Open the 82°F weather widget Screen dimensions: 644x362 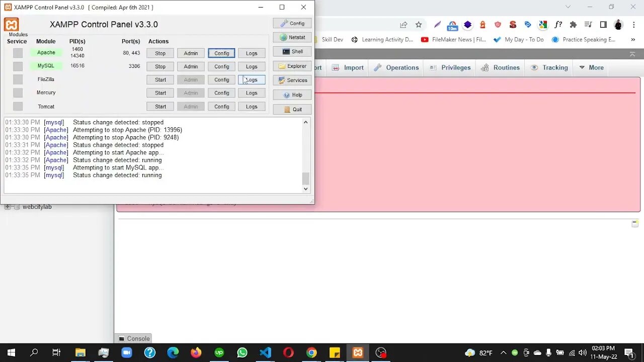(479, 353)
